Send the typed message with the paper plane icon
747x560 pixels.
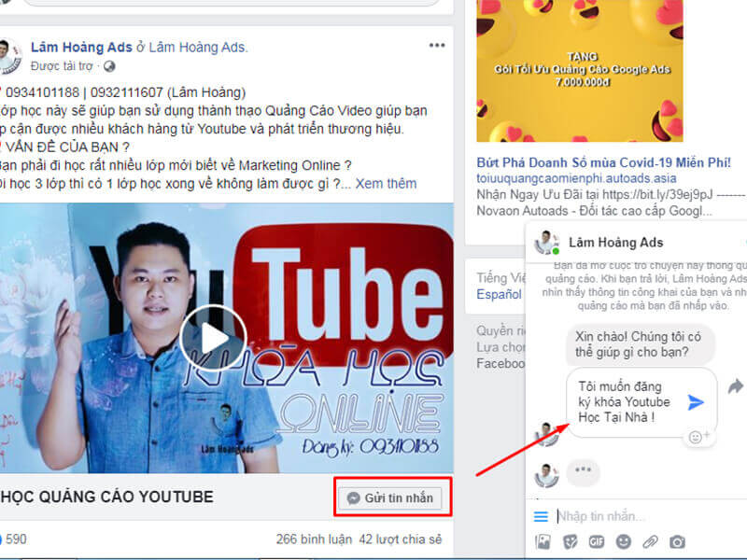(696, 401)
